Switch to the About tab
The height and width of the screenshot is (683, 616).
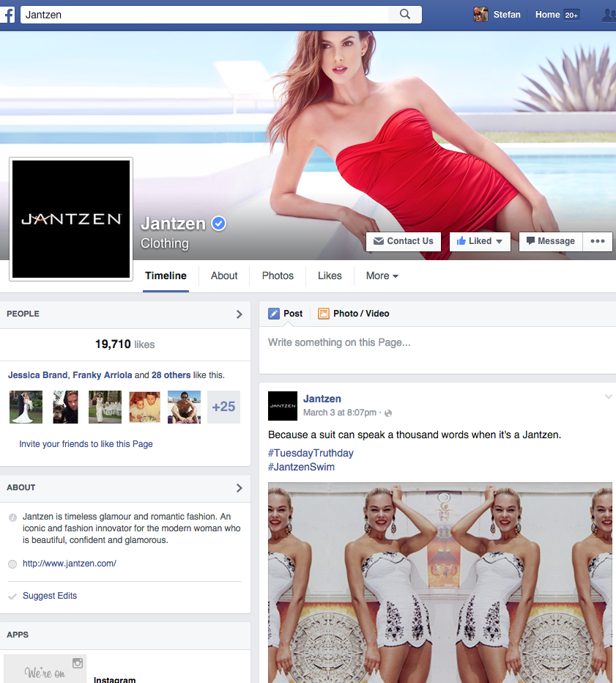pyautogui.click(x=224, y=276)
